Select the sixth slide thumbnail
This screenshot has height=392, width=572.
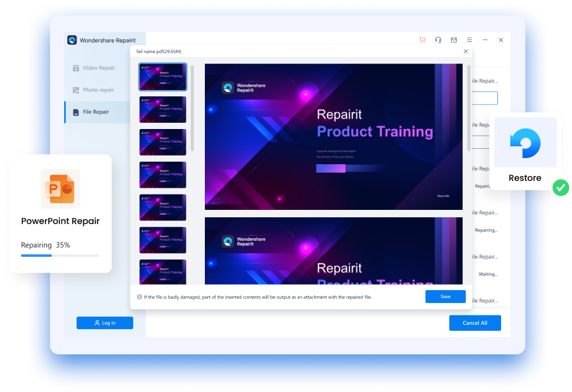tap(163, 240)
